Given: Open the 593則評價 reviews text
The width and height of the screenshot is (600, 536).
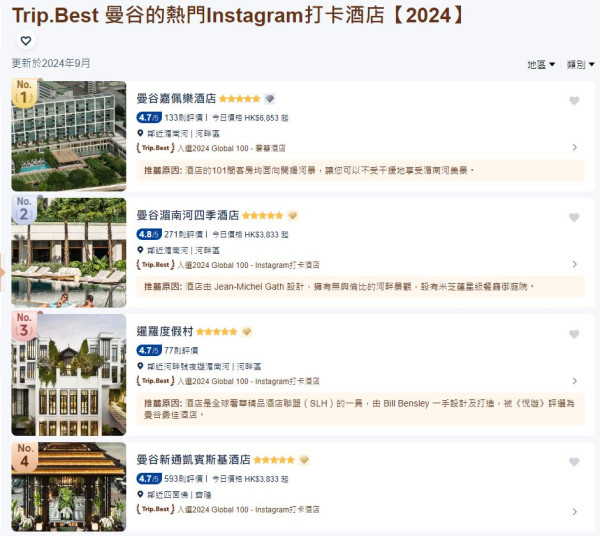Looking at the screenshot, I should pyautogui.click(x=184, y=479).
